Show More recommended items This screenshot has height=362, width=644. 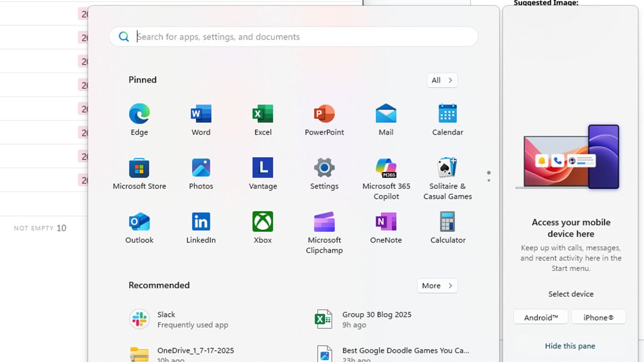(437, 285)
